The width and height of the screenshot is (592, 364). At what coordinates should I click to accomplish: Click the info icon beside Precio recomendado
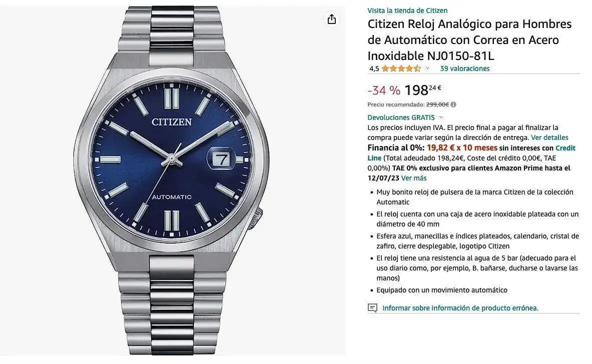453,104
